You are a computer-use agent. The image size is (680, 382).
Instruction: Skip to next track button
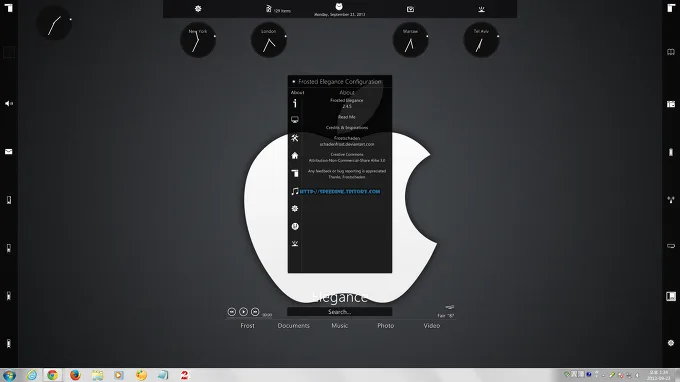(255, 312)
